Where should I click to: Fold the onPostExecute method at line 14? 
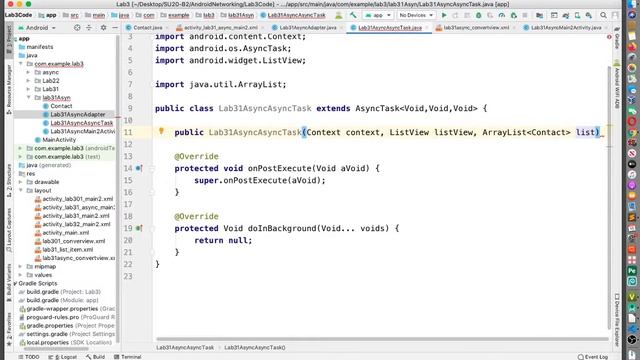(152, 168)
